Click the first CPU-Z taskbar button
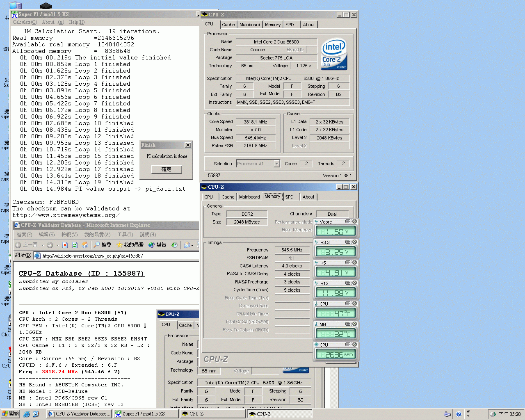 [212, 414]
